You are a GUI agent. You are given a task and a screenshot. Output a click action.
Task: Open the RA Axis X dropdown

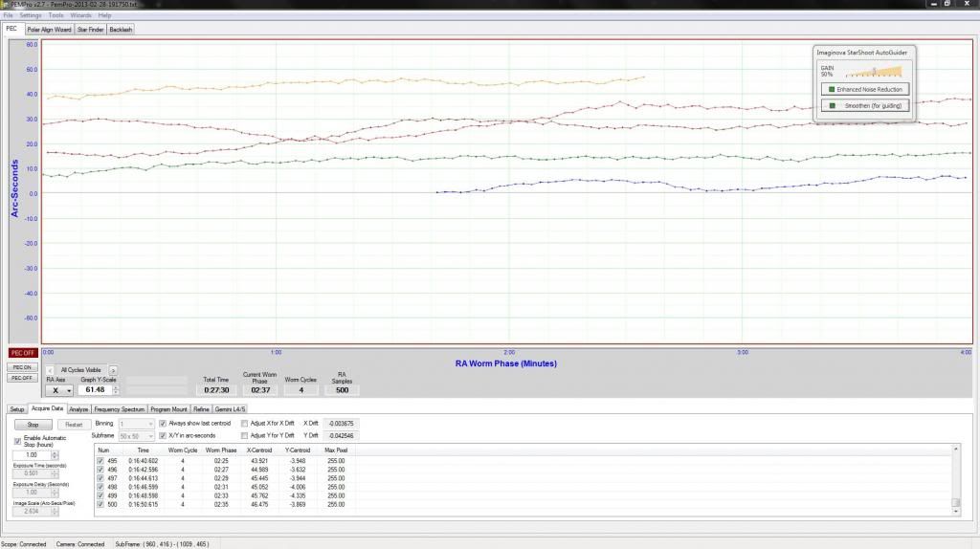[59, 390]
